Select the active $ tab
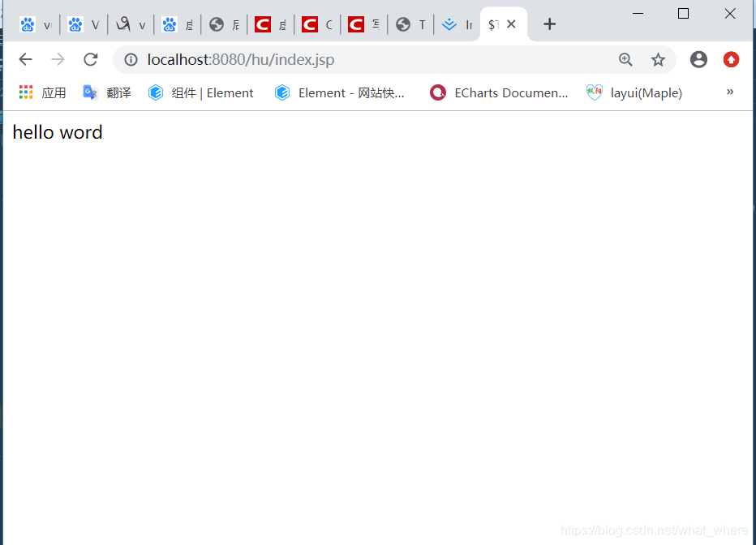Screen dimensions: 756x545 (494, 24)
